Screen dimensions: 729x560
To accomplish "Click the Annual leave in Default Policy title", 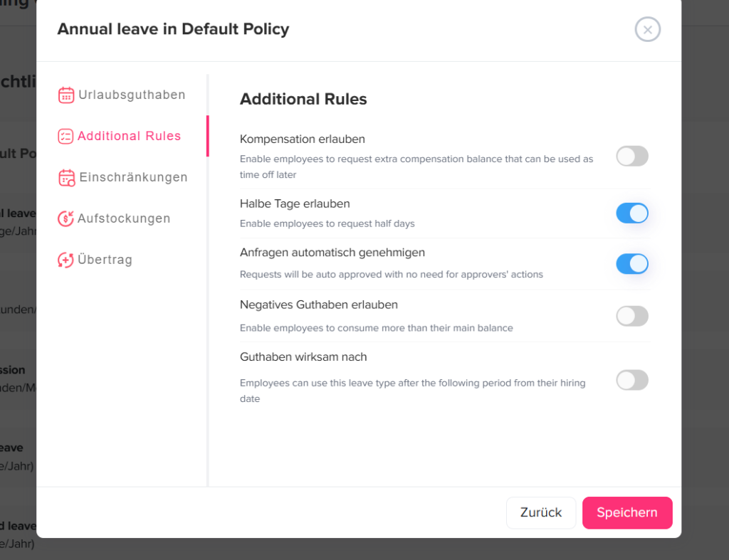I will (173, 29).
